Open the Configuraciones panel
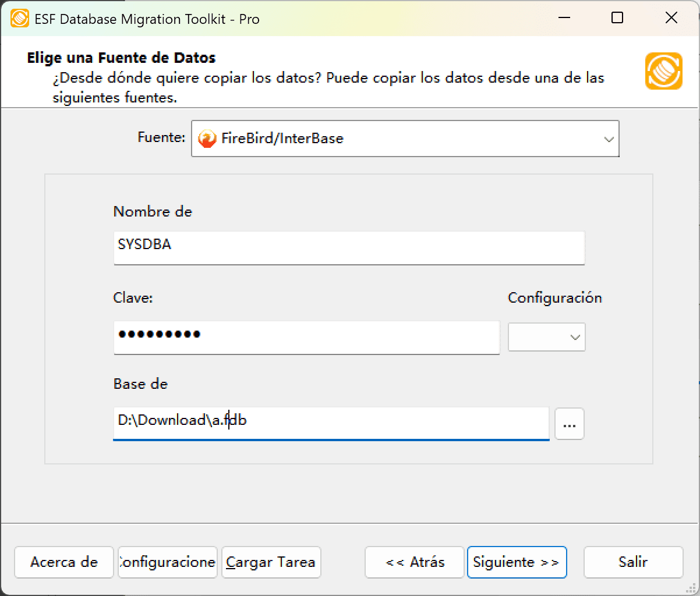 point(167,562)
